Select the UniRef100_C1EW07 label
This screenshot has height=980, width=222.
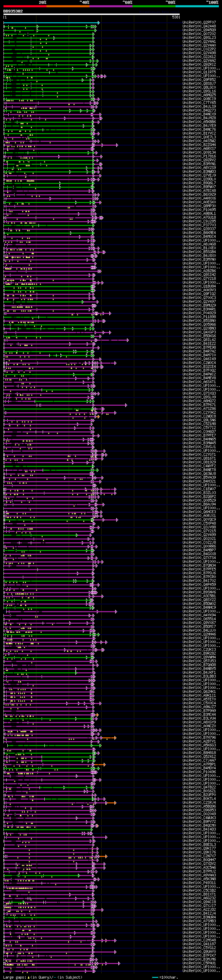pos(199,489)
